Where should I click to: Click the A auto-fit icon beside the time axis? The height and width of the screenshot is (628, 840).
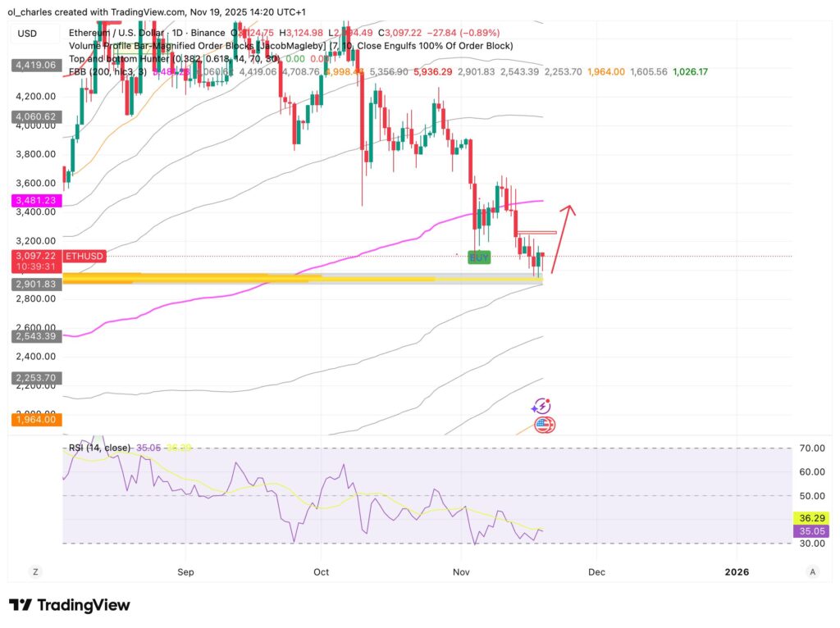(812, 571)
